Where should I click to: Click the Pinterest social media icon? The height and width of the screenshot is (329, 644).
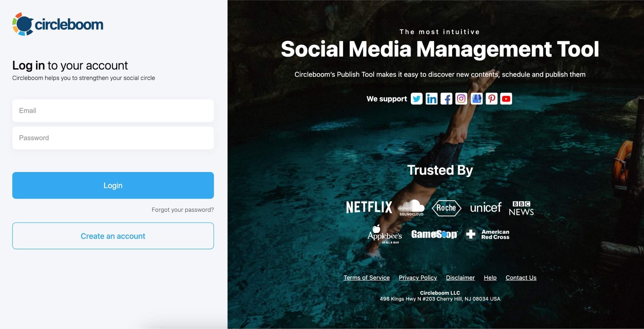coord(491,98)
